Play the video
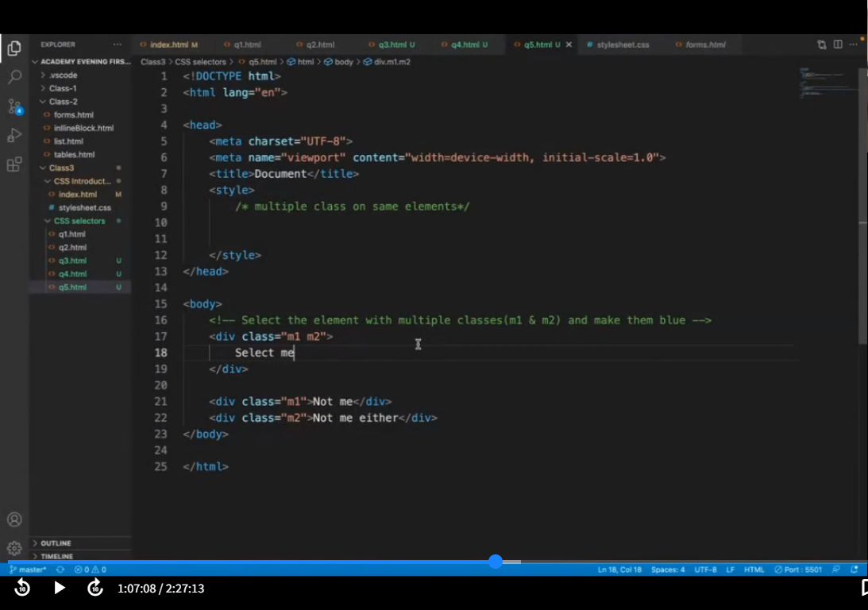The image size is (868, 610). point(60,588)
